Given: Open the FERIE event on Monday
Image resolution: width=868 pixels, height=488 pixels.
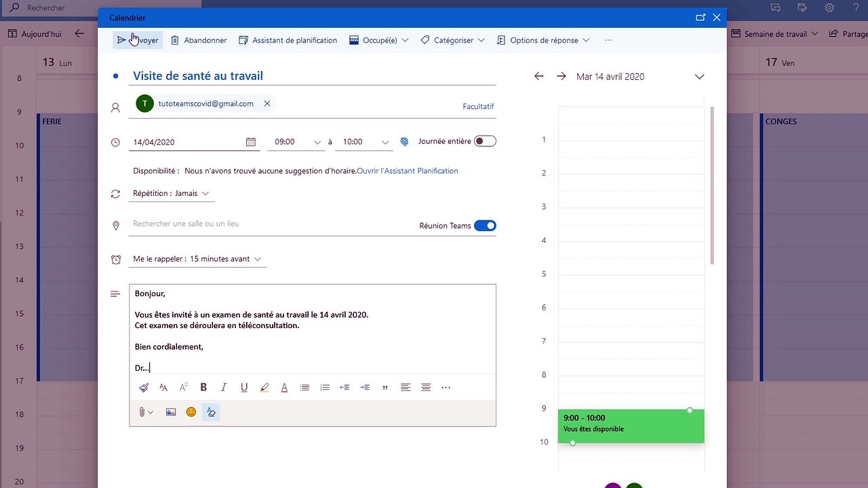Looking at the screenshot, I should point(68,247).
